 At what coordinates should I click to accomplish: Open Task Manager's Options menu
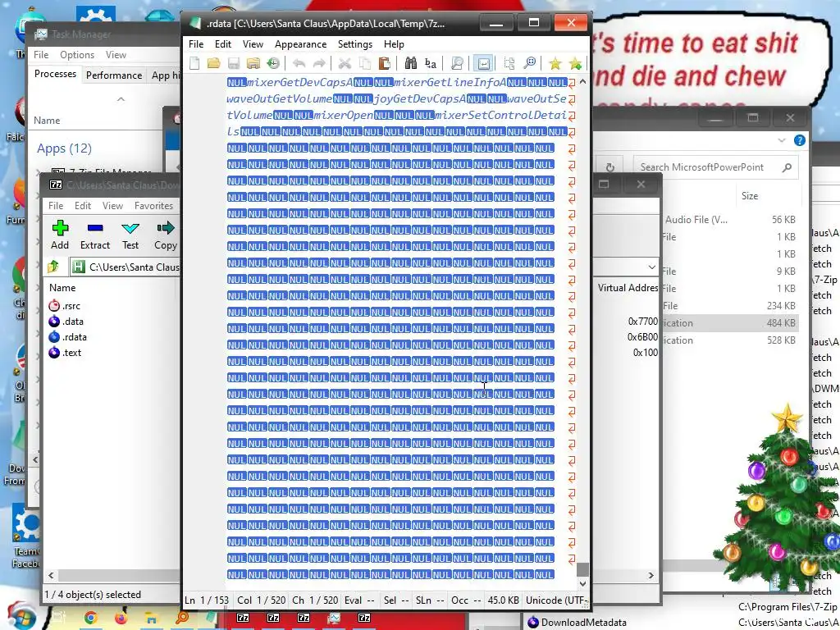point(77,55)
